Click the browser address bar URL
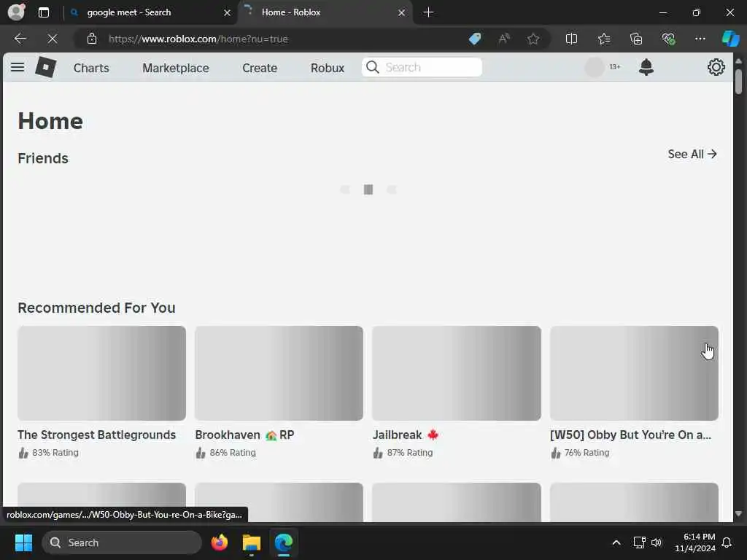 click(198, 39)
